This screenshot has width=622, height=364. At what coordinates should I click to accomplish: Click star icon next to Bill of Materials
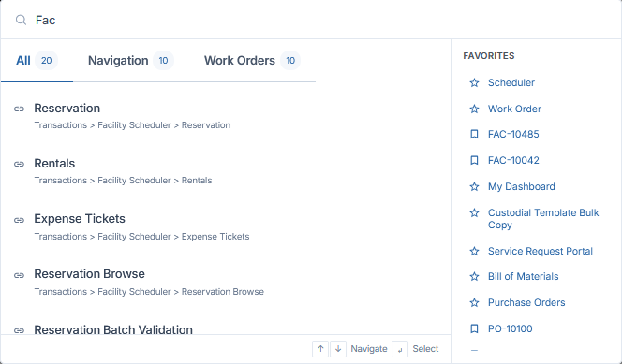(474, 276)
